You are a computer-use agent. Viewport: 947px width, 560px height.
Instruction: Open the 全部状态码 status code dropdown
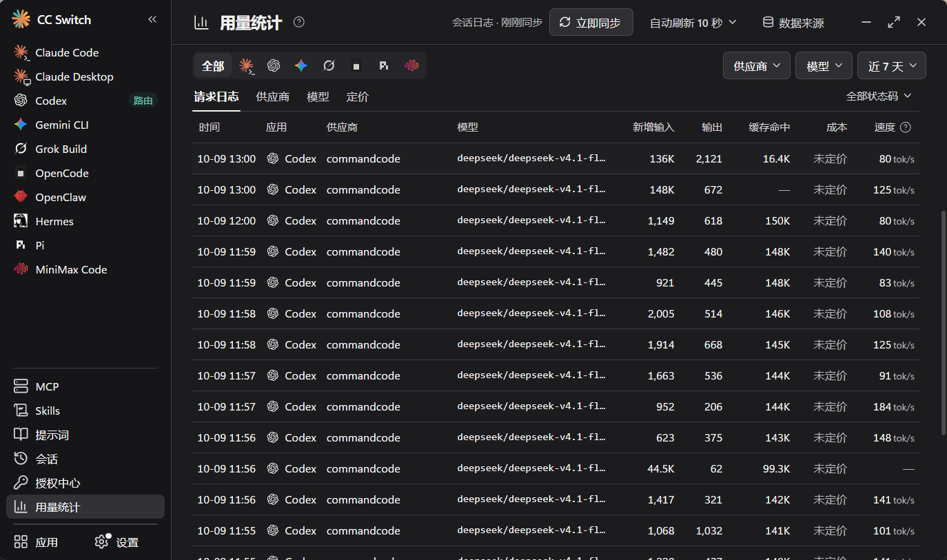click(x=879, y=96)
